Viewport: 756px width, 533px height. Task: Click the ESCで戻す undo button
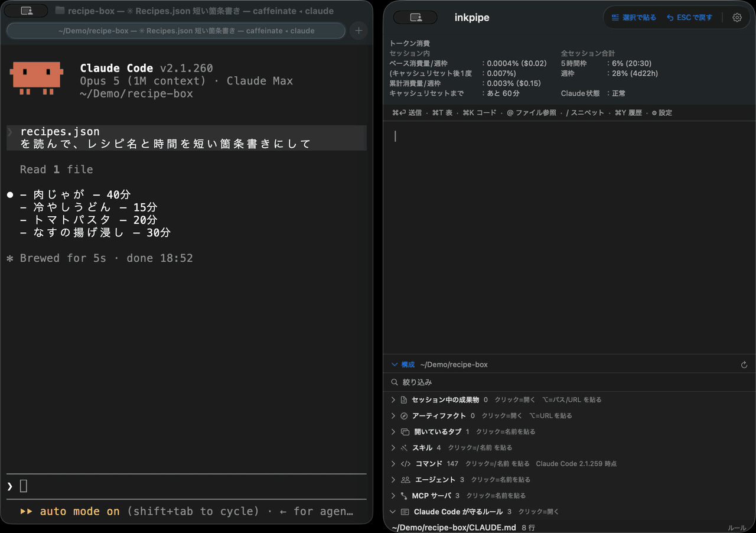point(689,18)
